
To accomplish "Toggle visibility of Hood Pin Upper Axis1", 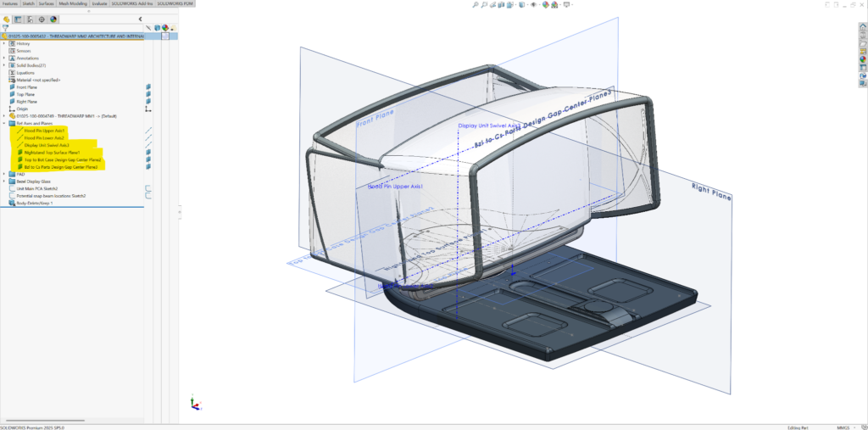I will point(148,131).
